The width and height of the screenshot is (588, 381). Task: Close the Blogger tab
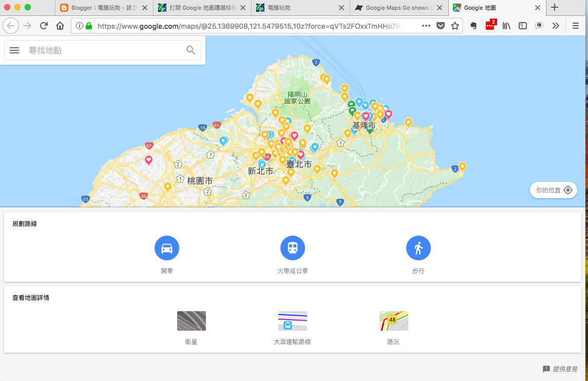click(x=145, y=8)
